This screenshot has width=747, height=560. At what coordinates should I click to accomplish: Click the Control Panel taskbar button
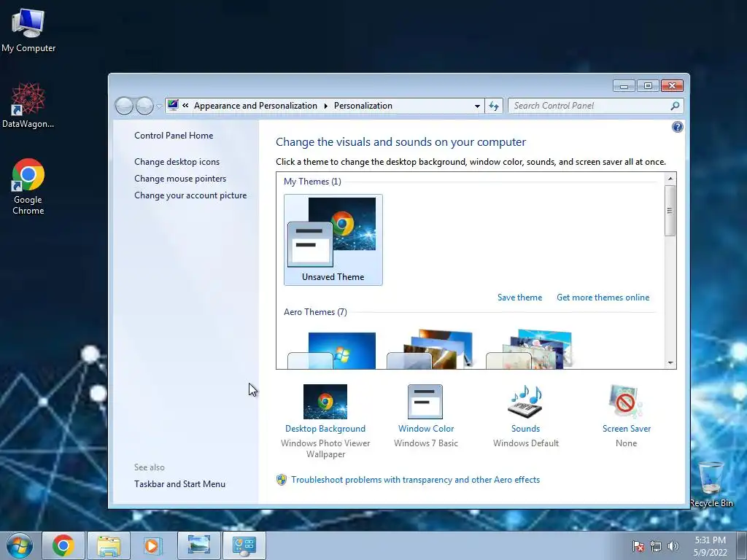[x=244, y=545]
